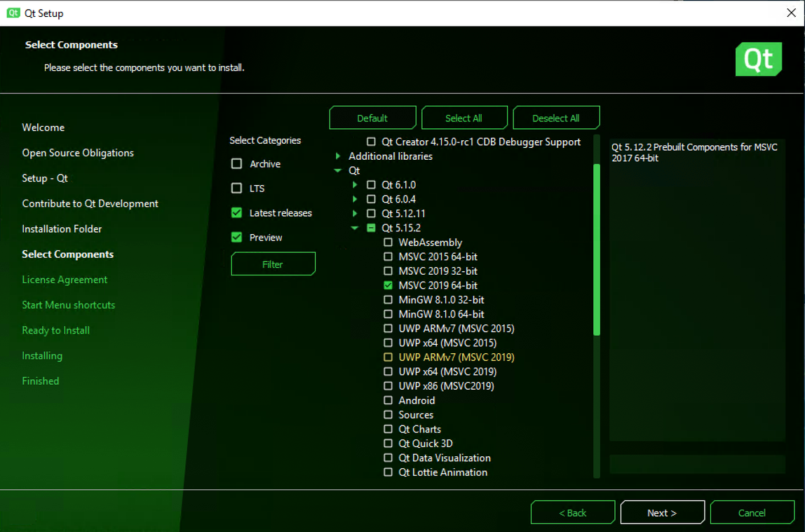This screenshot has height=532, width=805.
Task: Proceed with the Next button
Action: tap(662, 512)
